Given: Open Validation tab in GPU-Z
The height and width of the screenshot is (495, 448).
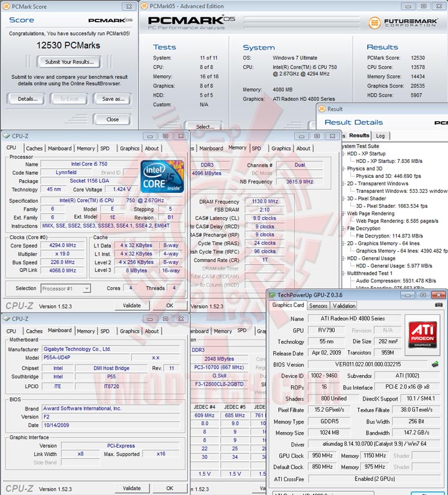Looking at the screenshot, I should point(344,305).
